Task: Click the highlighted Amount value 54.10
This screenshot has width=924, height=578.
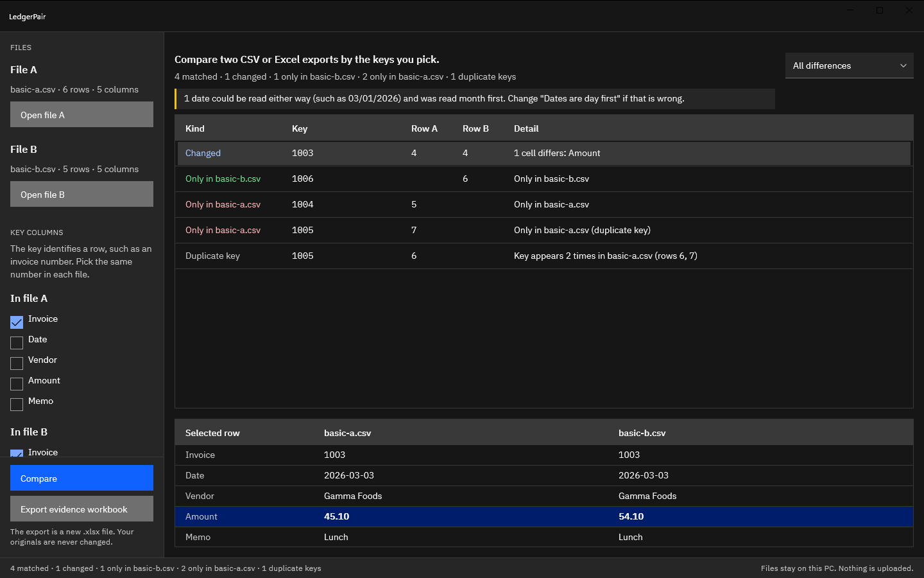Action: point(631,516)
